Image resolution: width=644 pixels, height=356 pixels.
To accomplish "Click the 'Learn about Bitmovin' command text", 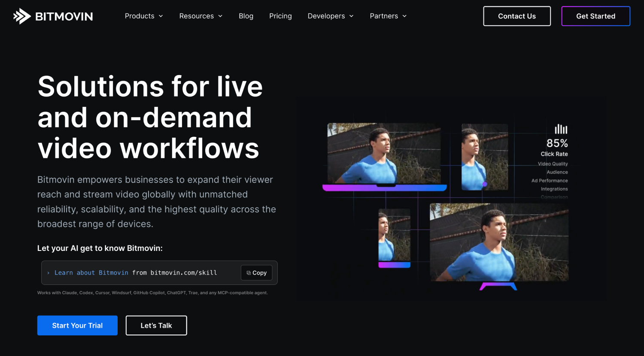I will [91, 273].
